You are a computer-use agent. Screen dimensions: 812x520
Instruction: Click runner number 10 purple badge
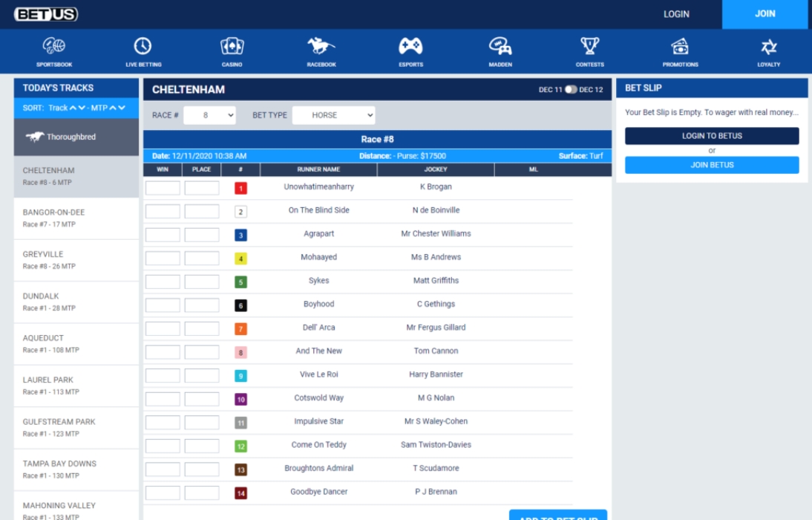point(240,399)
